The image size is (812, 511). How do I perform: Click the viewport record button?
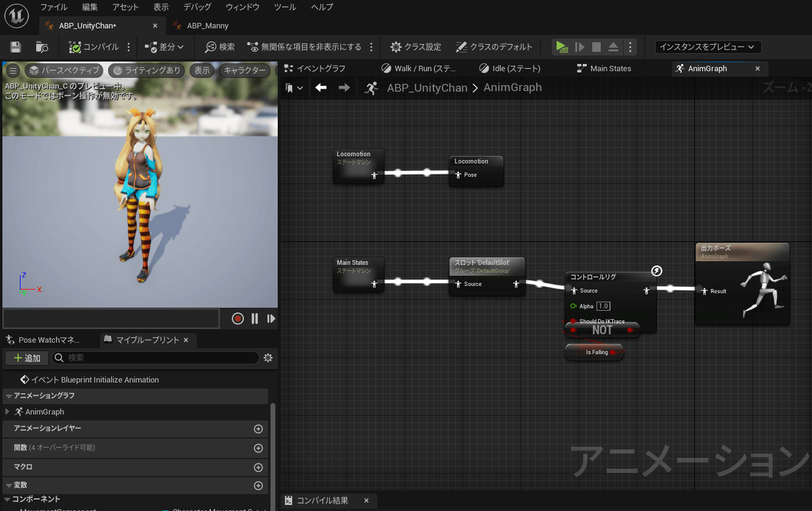point(238,319)
